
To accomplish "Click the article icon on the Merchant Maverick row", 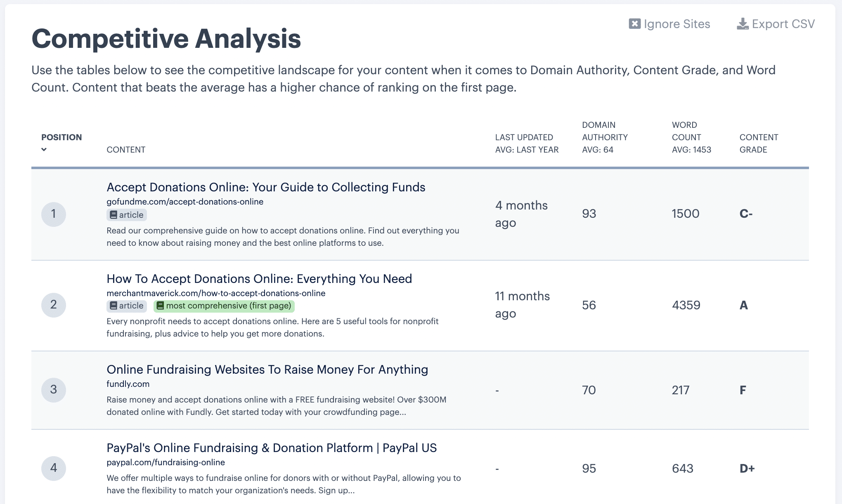I will tap(113, 306).
